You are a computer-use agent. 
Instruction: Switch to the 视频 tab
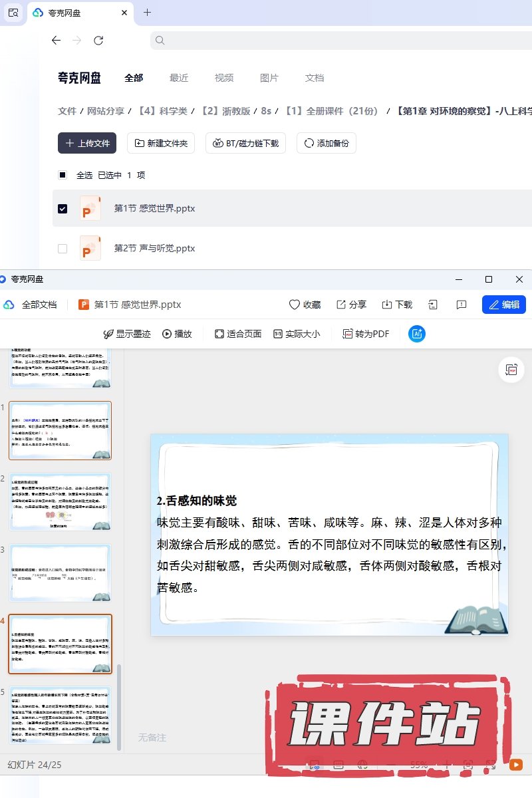tap(224, 78)
